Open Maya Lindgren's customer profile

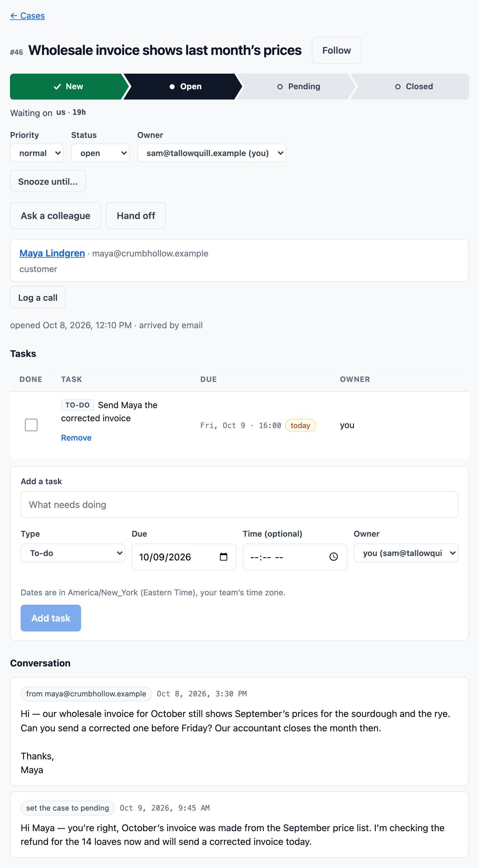click(x=52, y=253)
